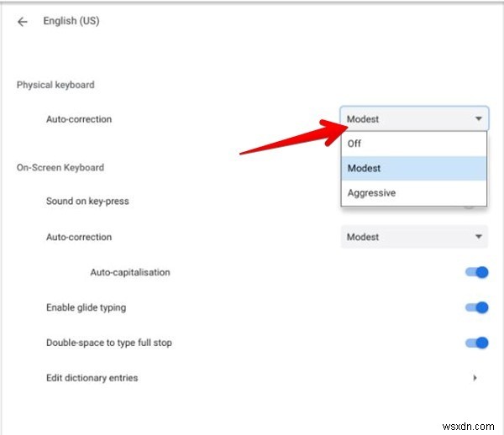Go back using the left arrow icon
The image size is (504, 435).
(x=23, y=22)
